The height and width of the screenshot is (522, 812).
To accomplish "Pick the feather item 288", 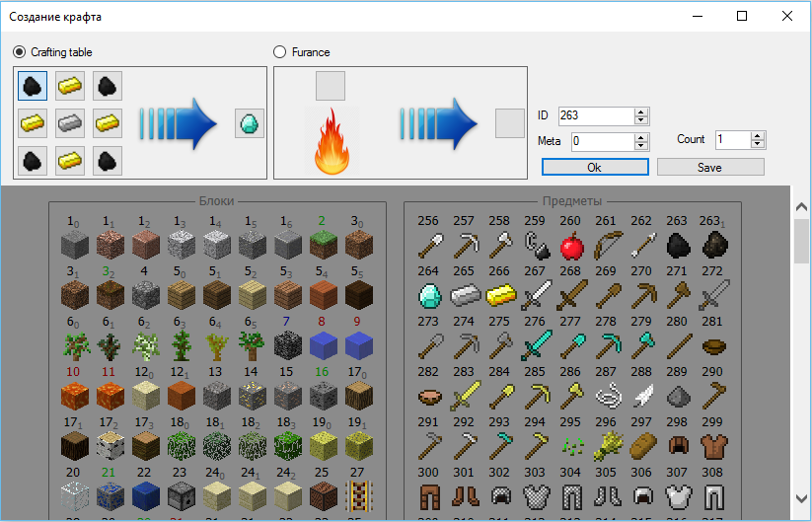I will [642, 396].
